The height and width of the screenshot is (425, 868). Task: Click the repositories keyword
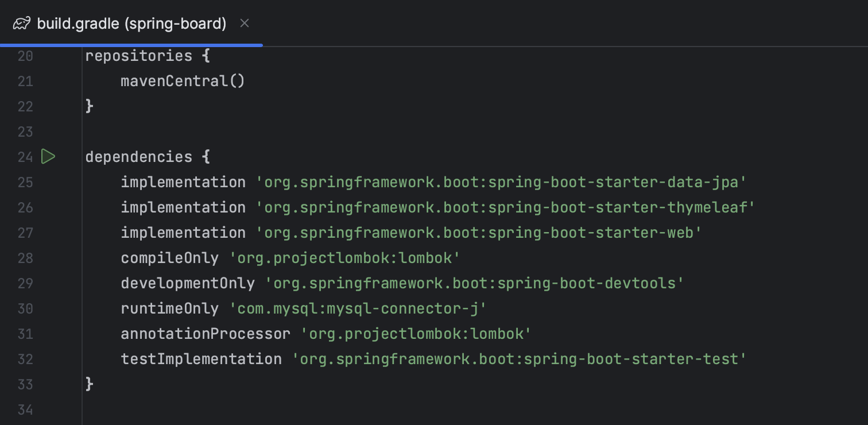[x=138, y=56]
